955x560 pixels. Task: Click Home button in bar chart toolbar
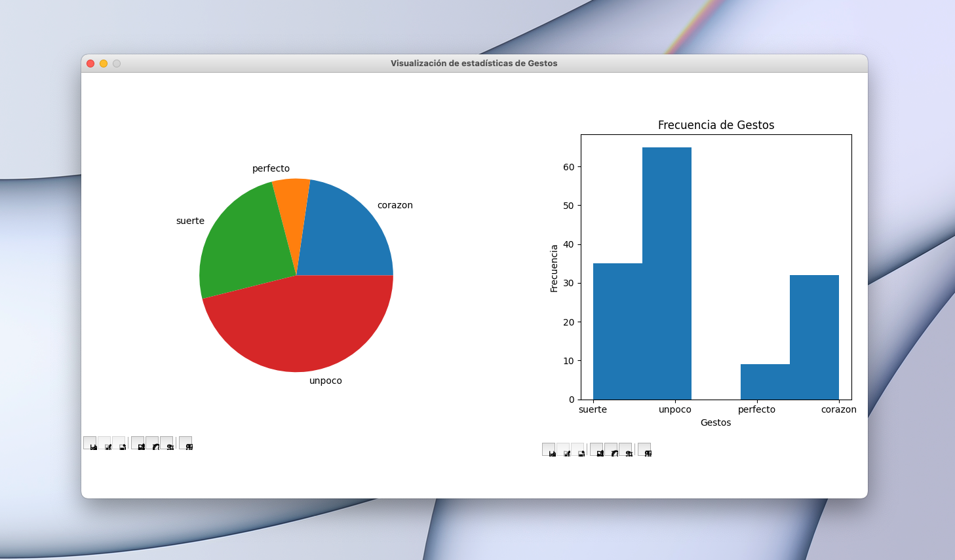[549, 449]
